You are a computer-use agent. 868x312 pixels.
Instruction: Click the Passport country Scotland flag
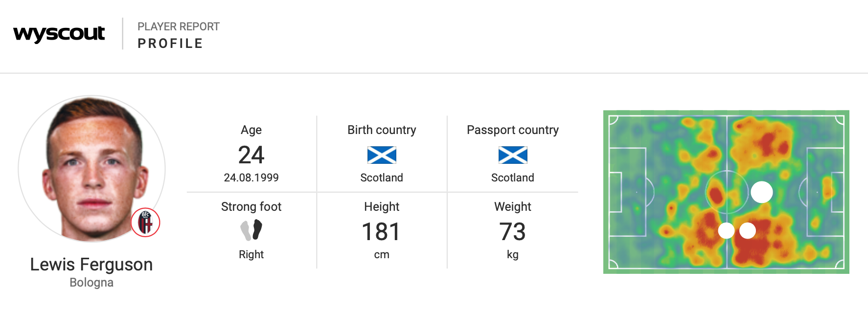coord(512,155)
